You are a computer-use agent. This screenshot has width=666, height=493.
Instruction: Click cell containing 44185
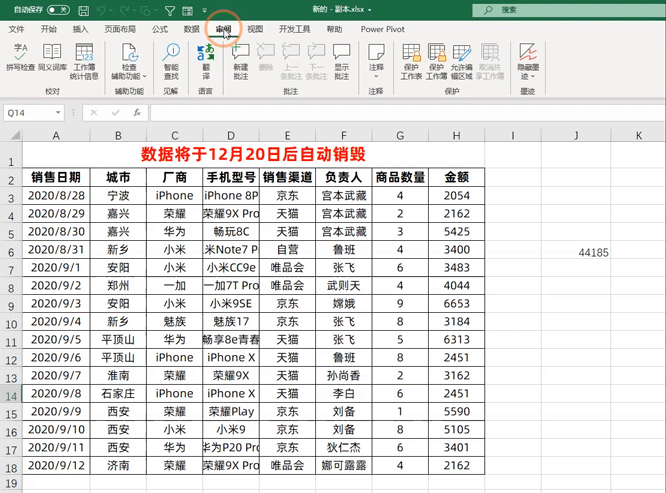tap(576, 252)
